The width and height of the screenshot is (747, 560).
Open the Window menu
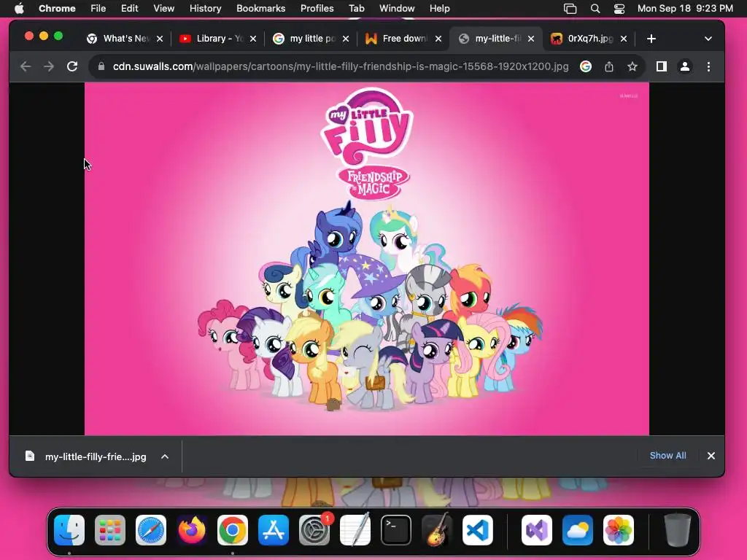tap(397, 9)
